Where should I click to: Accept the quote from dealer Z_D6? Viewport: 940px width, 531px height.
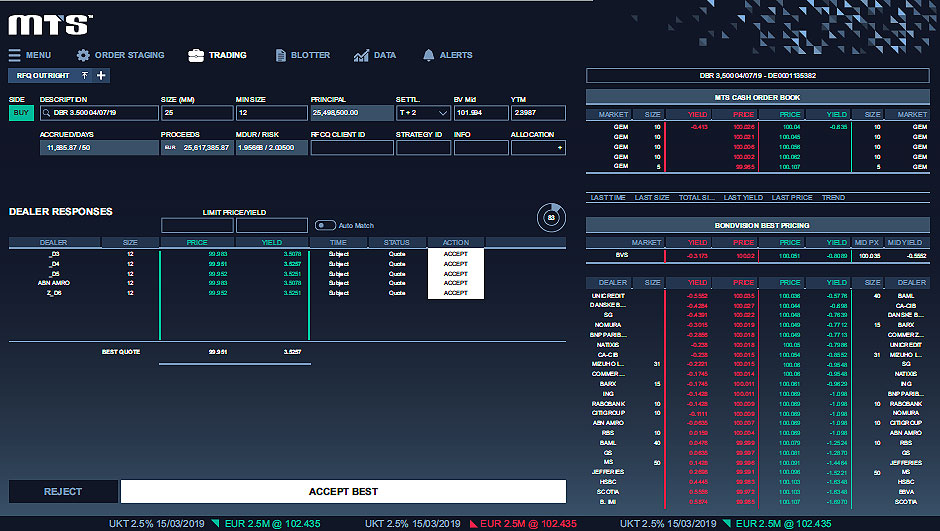pyautogui.click(x=456, y=293)
